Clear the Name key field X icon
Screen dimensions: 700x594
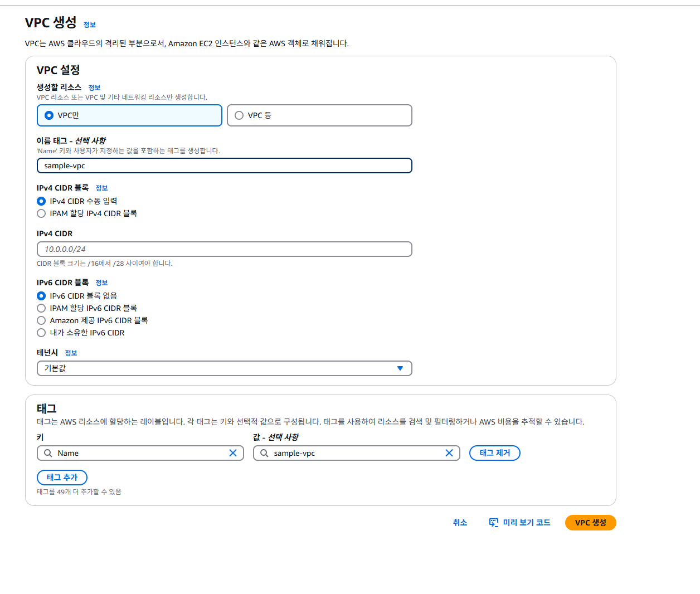[233, 453]
